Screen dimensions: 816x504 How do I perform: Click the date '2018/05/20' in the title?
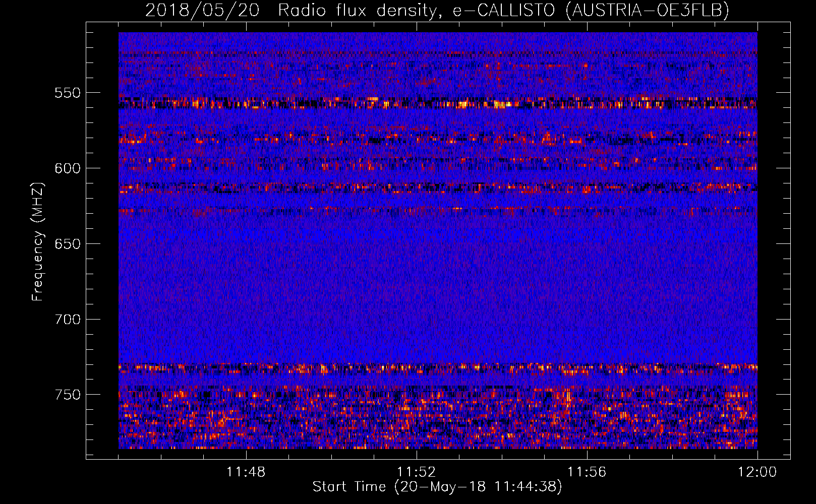[202, 10]
